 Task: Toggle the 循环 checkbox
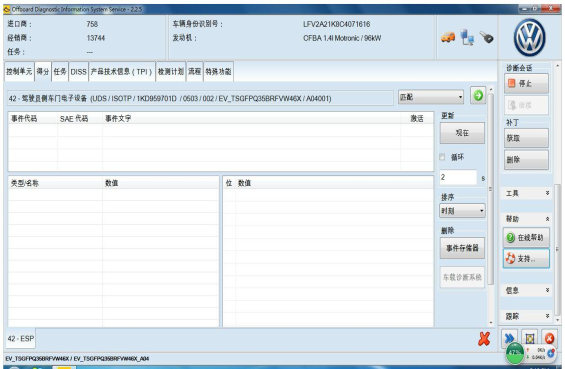pyautogui.click(x=442, y=157)
